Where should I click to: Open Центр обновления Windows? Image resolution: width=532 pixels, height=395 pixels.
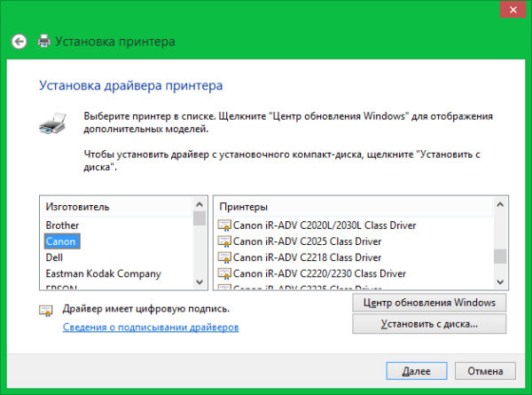(429, 303)
